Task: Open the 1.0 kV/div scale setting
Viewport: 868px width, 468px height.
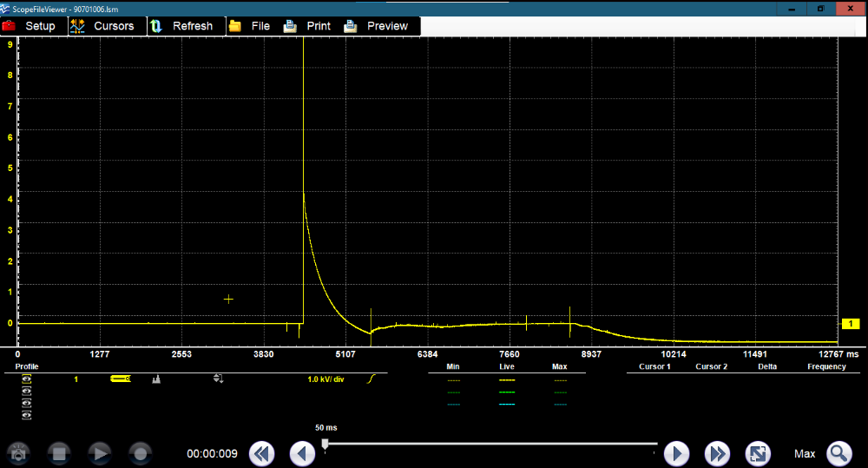Action: [325, 379]
